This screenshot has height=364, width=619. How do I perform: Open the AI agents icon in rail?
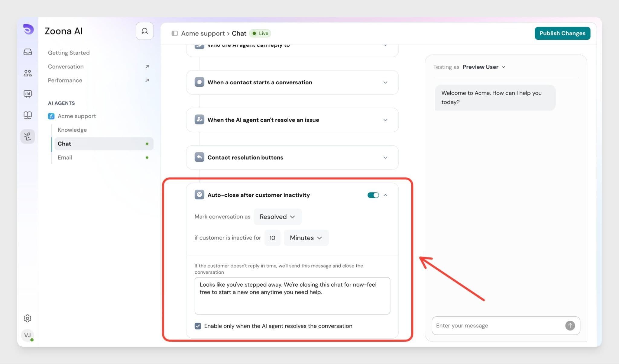(28, 137)
